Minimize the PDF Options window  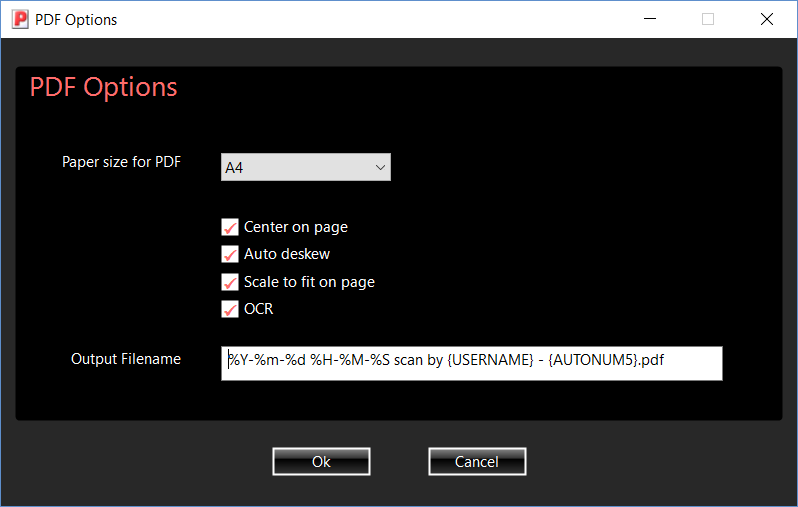coord(650,19)
